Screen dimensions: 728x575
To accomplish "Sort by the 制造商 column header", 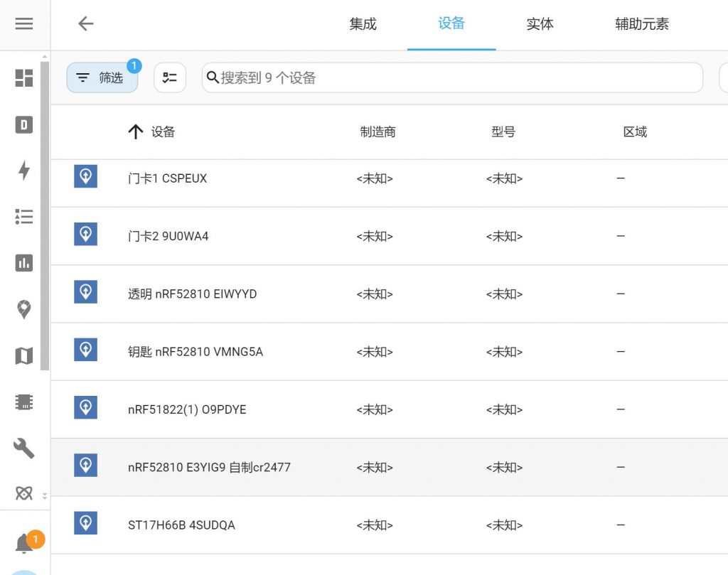I will [x=378, y=132].
